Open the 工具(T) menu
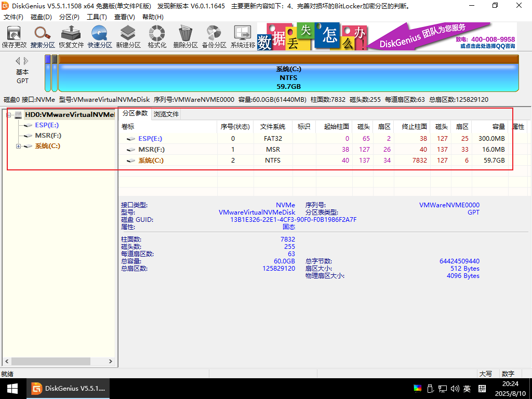This screenshot has height=399, width=532. tap(97, 17)
